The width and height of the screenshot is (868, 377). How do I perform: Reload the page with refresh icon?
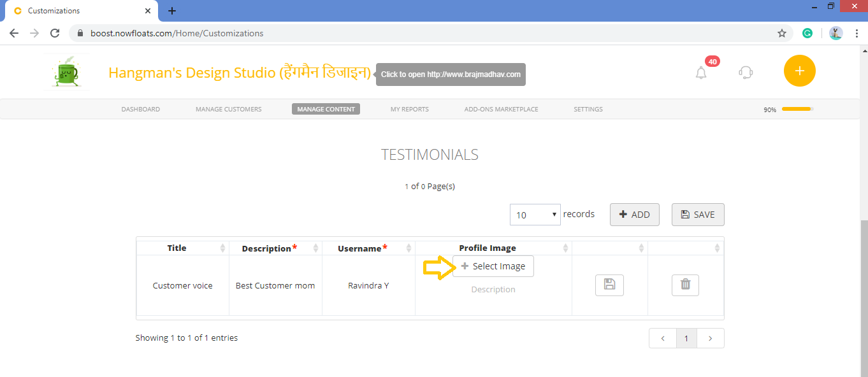(55, 33)
